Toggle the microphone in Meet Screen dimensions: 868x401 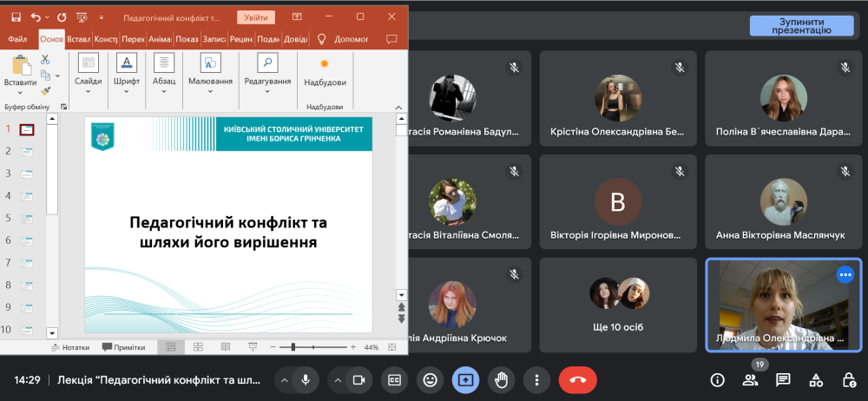pyautogui.click(x=305, y=380)
